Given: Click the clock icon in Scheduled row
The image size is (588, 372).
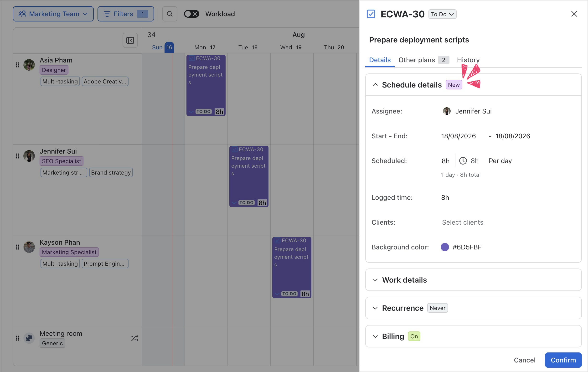Looking at the screenshot, I should click(x=463, y=161).
